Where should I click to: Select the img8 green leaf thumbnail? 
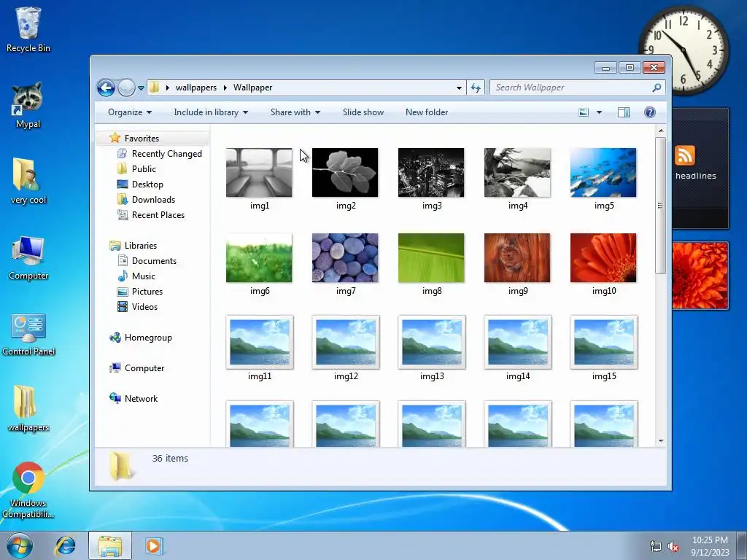pyautogui.click(x=431, y=257)
